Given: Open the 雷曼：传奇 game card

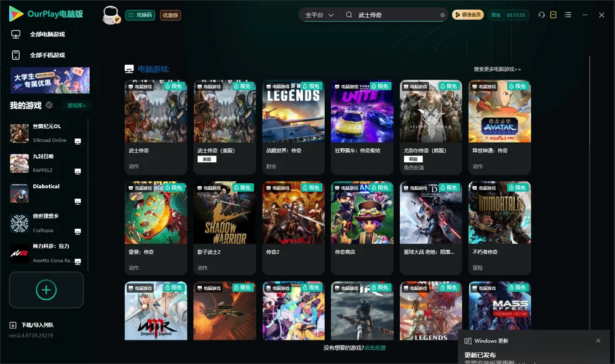Looking at the screenshot, I should [x=156, y=228].
